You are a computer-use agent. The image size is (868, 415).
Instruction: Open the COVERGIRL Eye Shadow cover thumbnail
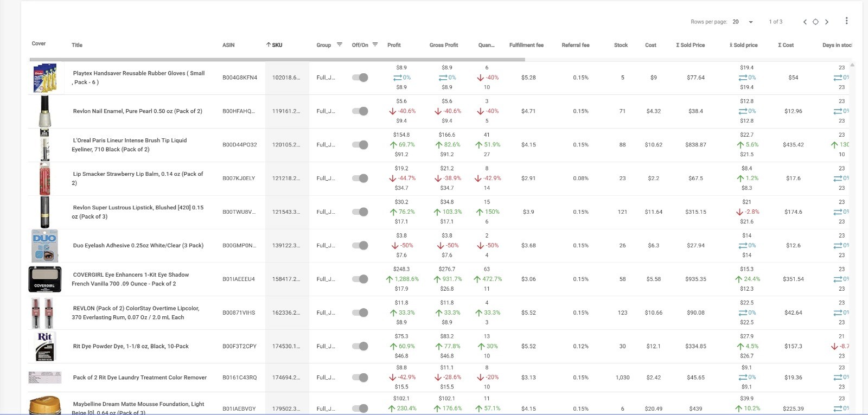[45, 279]
